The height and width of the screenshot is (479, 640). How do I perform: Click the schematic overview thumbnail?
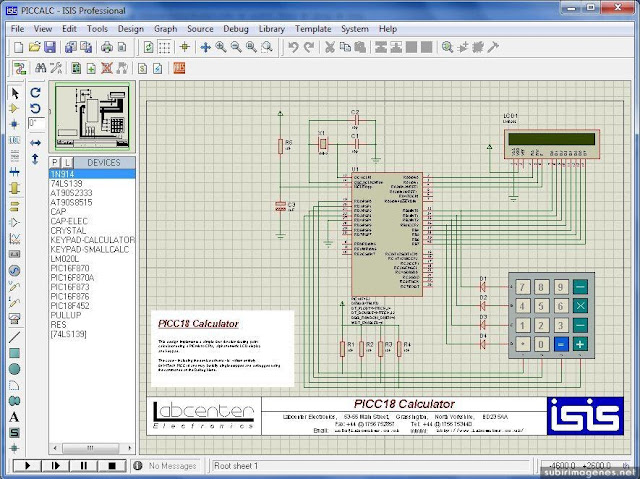tap(92, 116)
